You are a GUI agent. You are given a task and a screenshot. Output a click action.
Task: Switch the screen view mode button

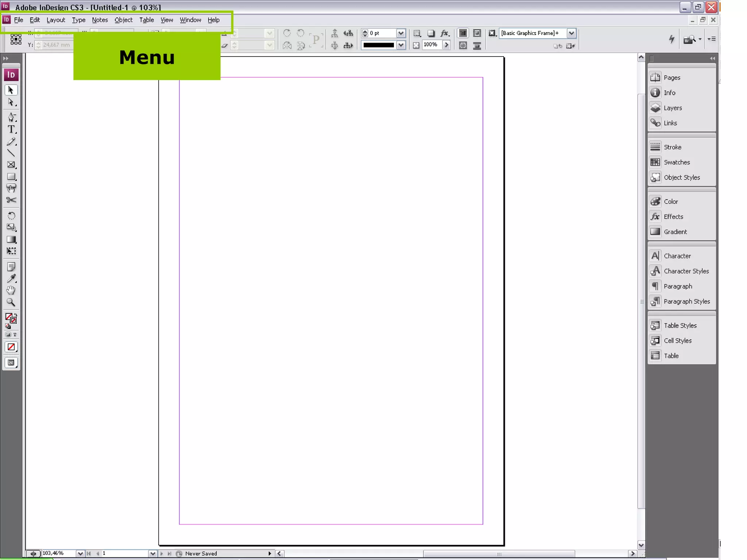coord(11,362)
